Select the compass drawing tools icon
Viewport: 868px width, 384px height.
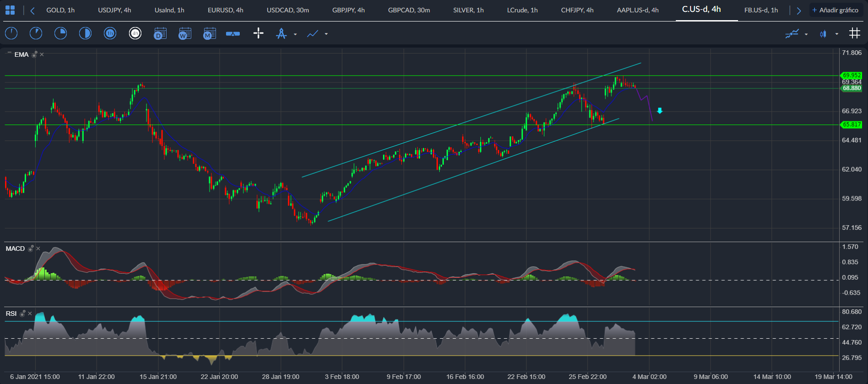[x=281, y=33]
